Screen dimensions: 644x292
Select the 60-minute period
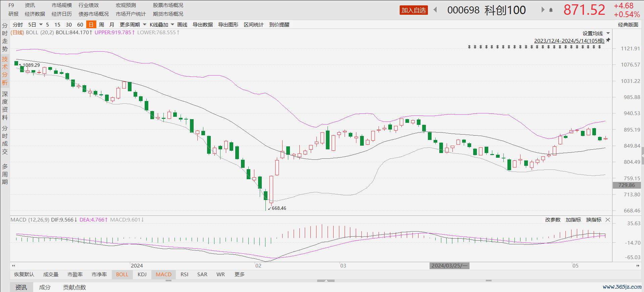pos(80,25)
